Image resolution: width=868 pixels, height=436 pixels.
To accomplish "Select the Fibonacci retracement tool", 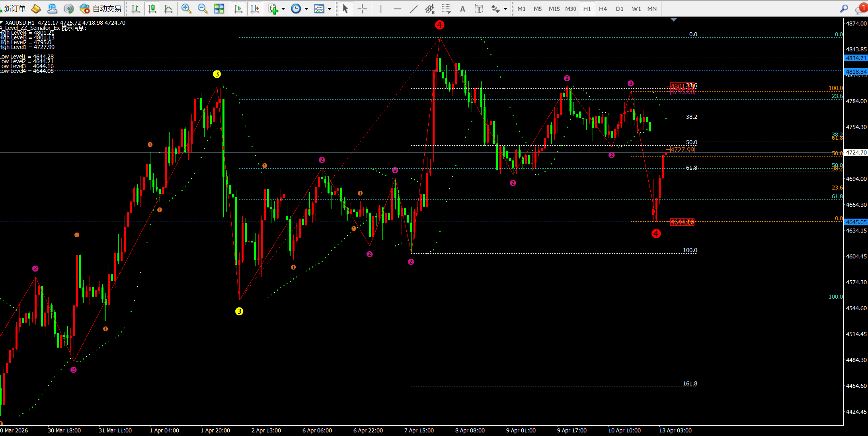I will pos(446,8).
